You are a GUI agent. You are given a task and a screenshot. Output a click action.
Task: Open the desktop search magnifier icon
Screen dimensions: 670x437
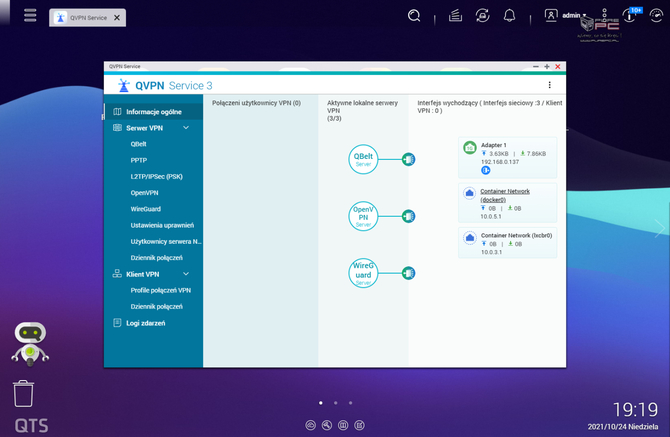point(414,16)
